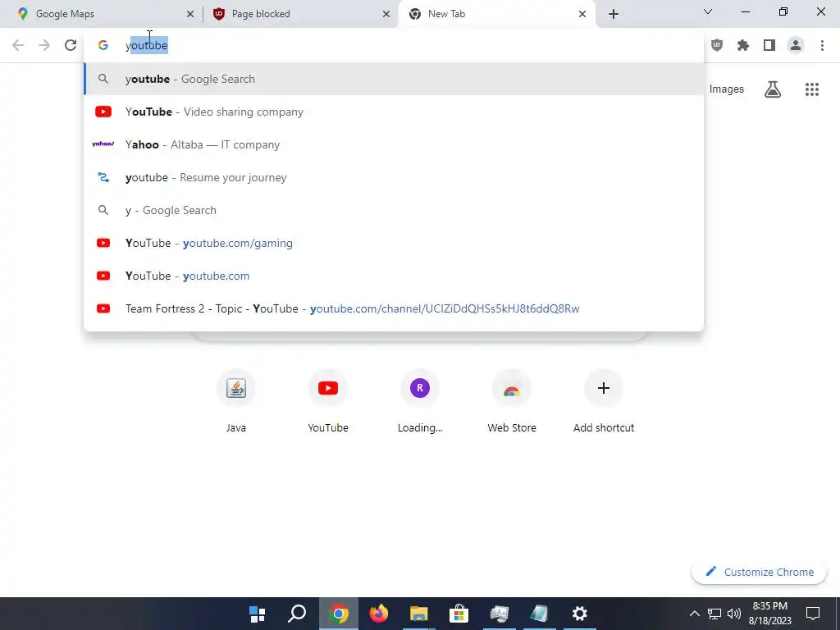Open taskbar Search magnifier
This screenshot has height=630, width=840.
(297, 614)
